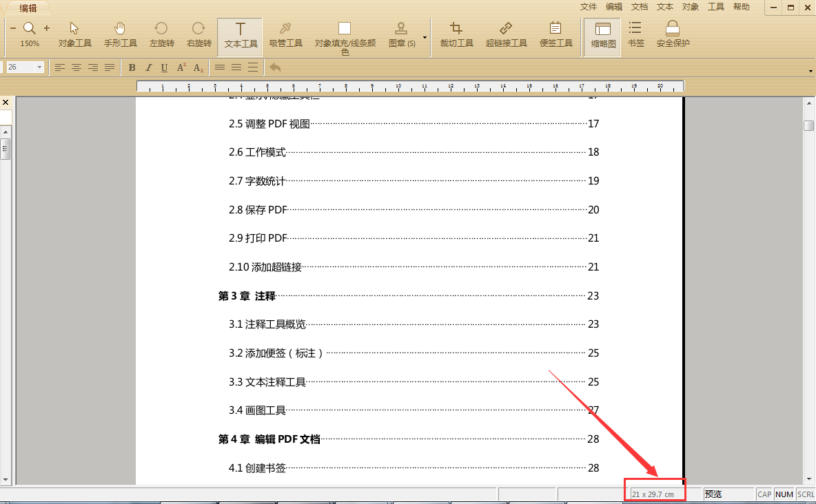Screen dimensions: 816x504
Task: Click the 150% zoom level
Action: coord(30,43)
